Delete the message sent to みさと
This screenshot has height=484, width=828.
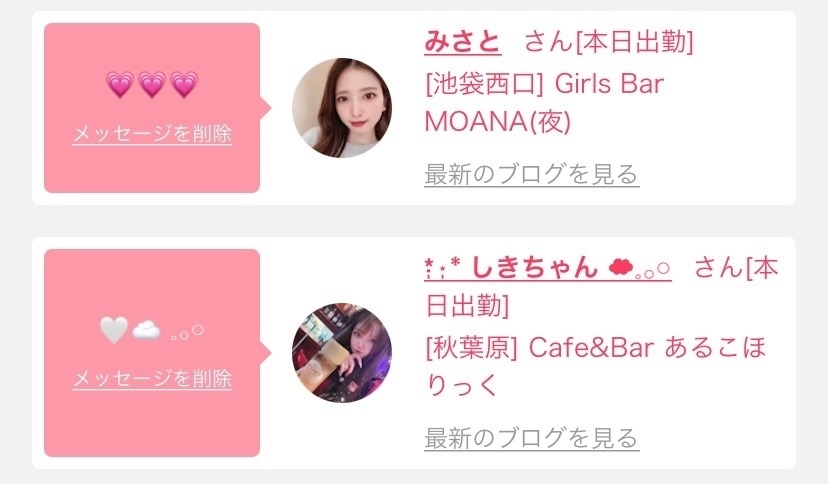tap(152, 134)
